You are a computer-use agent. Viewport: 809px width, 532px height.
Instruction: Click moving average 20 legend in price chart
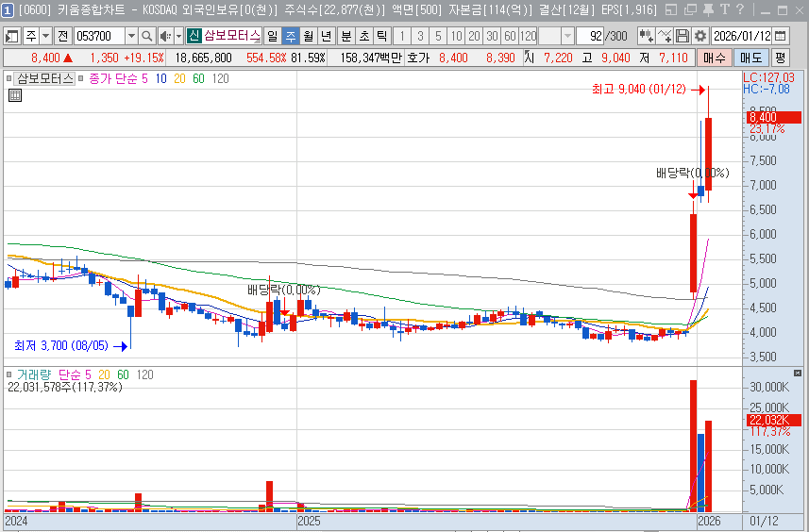179,78
